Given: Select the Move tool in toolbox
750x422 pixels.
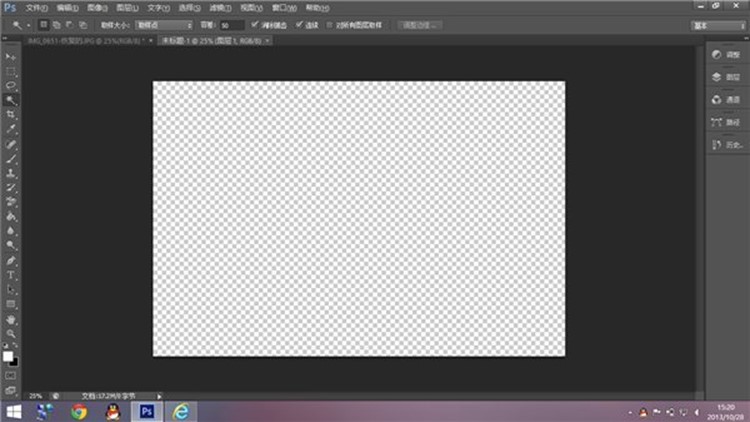Looking at the screenshot, I should (12, 57).
